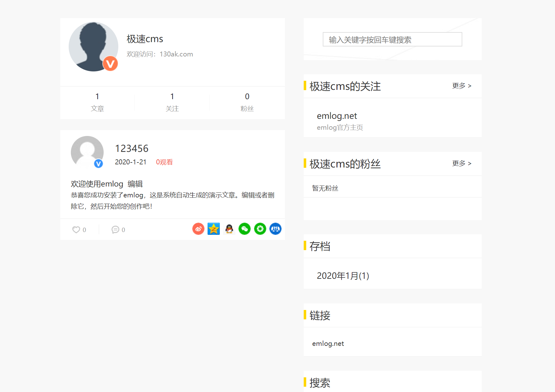The image size is (555, 392).
Task: Click the green camera-shutter share icon
Action: [260, 229]
